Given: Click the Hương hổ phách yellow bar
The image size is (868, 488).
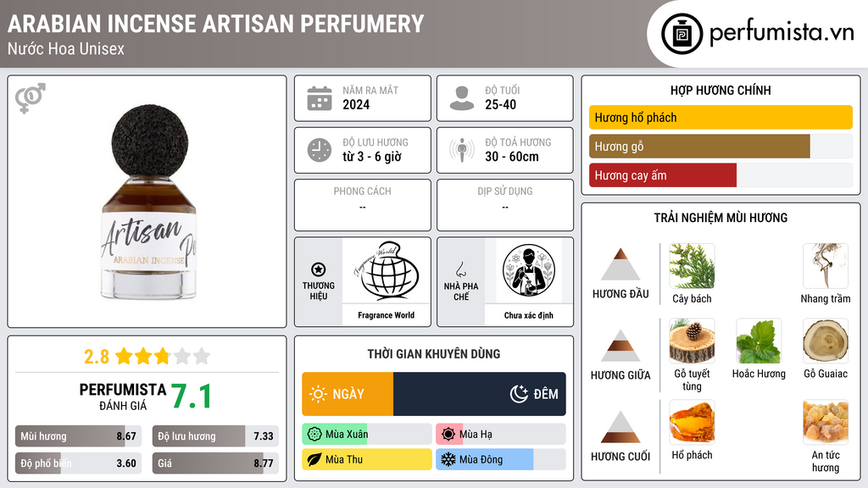Looking at the screenshot, I should 721,117.
